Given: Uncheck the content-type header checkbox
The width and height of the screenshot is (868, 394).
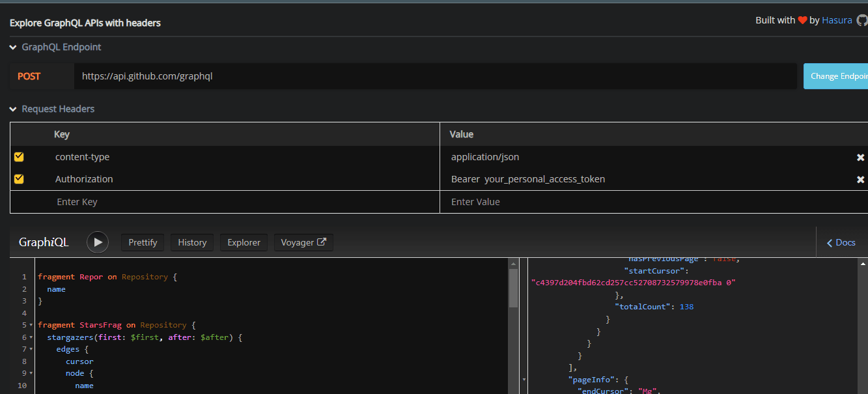Looking at the screenshot, I should tap(19, 157).
